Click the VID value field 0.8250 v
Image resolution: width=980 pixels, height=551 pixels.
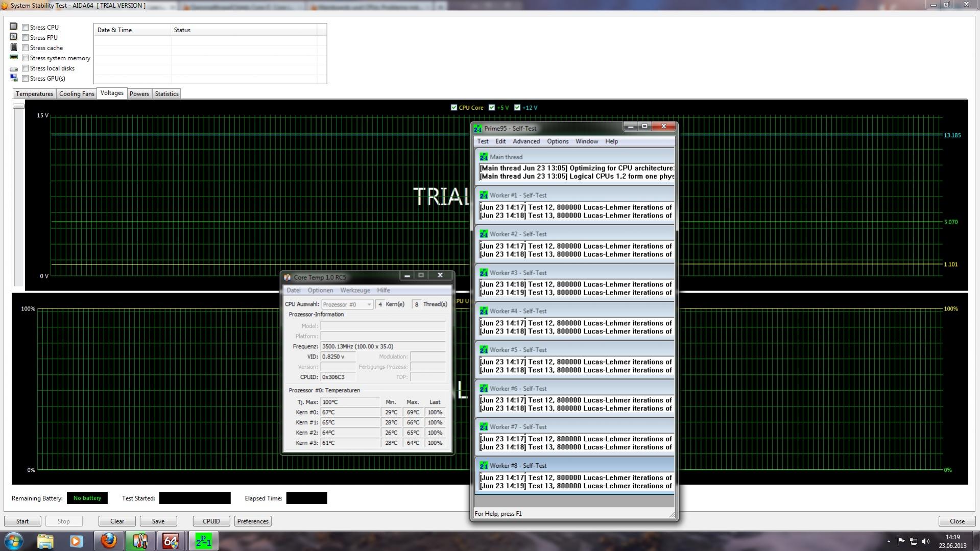(x=338, y=357)
